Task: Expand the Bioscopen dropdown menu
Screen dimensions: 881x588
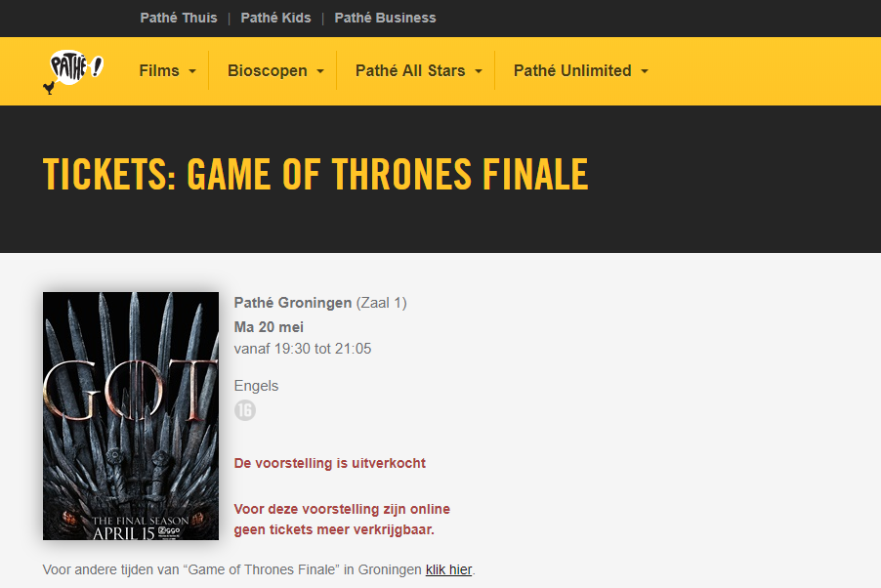Action: tap(275, 71)
